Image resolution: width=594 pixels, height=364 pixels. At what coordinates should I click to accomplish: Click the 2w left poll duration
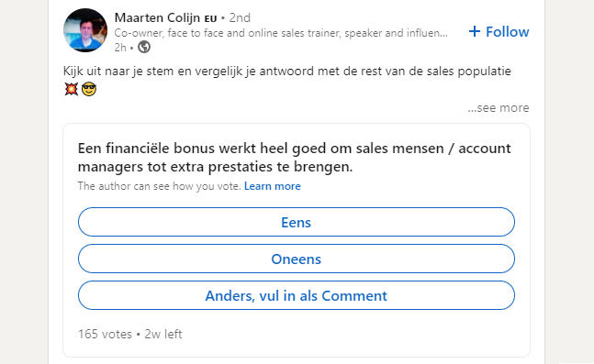pos(163,334)
